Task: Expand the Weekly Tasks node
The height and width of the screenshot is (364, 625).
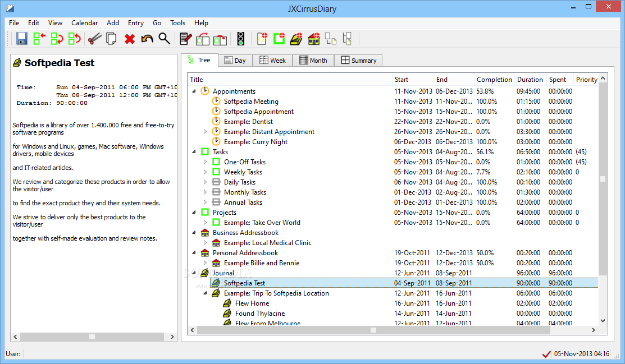Action: pos(206,172)
